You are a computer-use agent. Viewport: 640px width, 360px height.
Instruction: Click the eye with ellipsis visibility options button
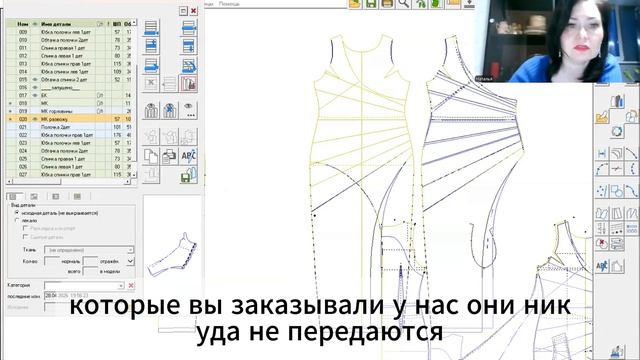(x=189, y=111)
